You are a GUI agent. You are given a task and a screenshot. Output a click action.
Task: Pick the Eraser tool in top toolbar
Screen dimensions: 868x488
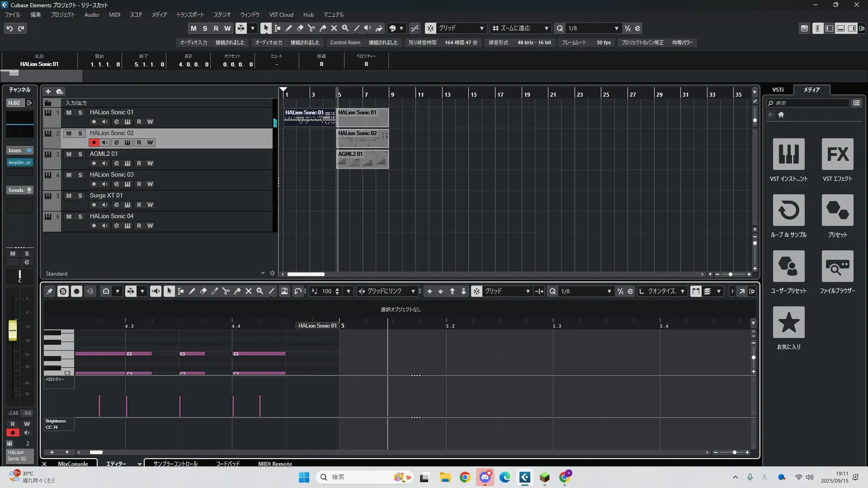tap(300, 28)
